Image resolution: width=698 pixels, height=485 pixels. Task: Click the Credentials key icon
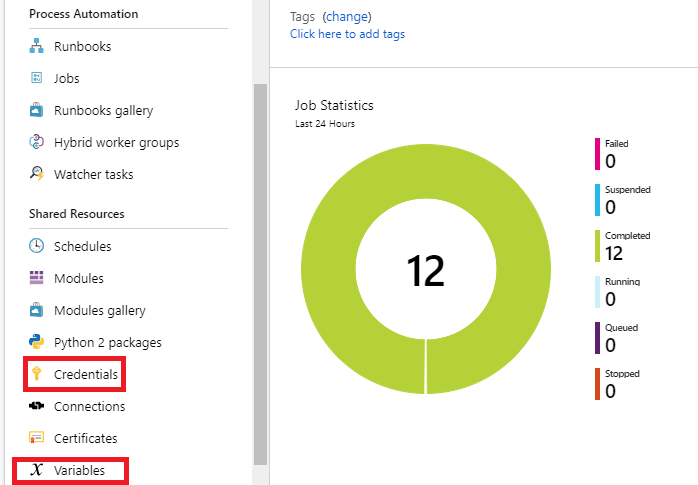point(37,374)
